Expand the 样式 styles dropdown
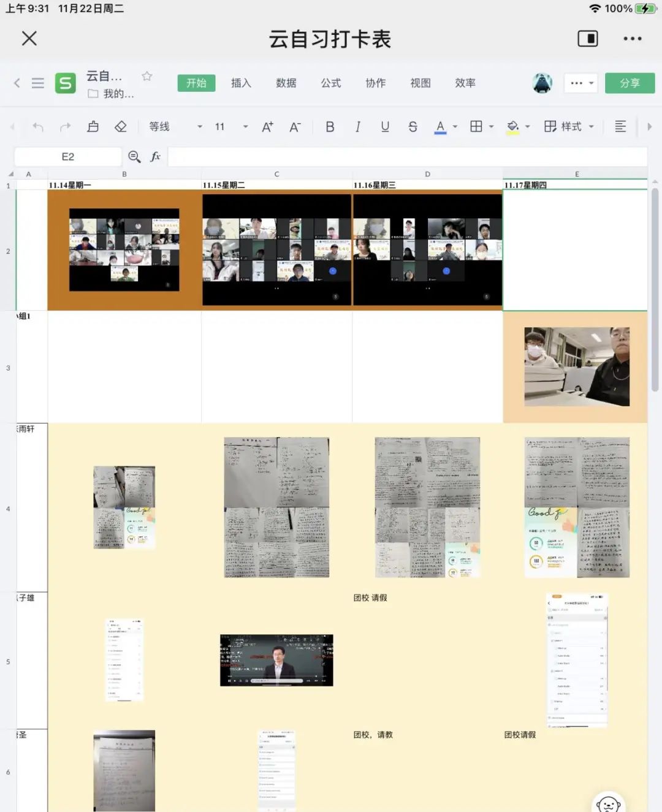The width and height of the screenshot is (662, 812). [x=591, y=127]
